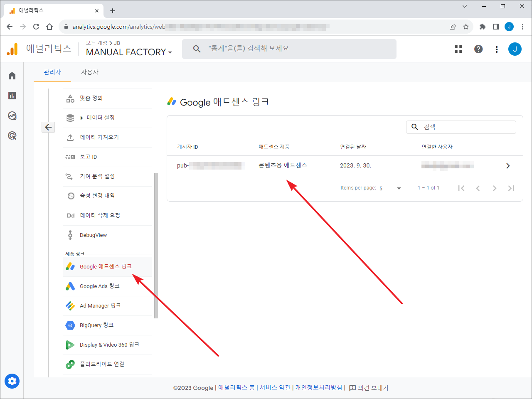Image resolution: width=532 pixels, height=399 pixels.
Task: Open Chrome three-dot menu in toolbar
Action: 522,27
